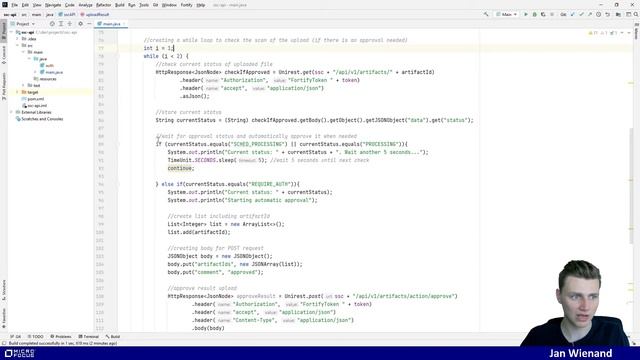The width and height of the screenshot is (640, 360).
Task: Expand the .idea folder
Action: (x=18, y=39)
